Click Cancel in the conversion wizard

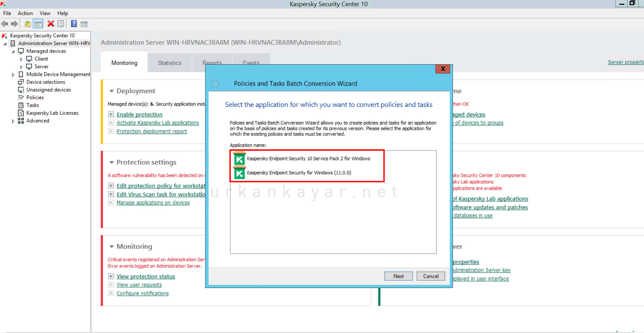(x=431, y=276)
